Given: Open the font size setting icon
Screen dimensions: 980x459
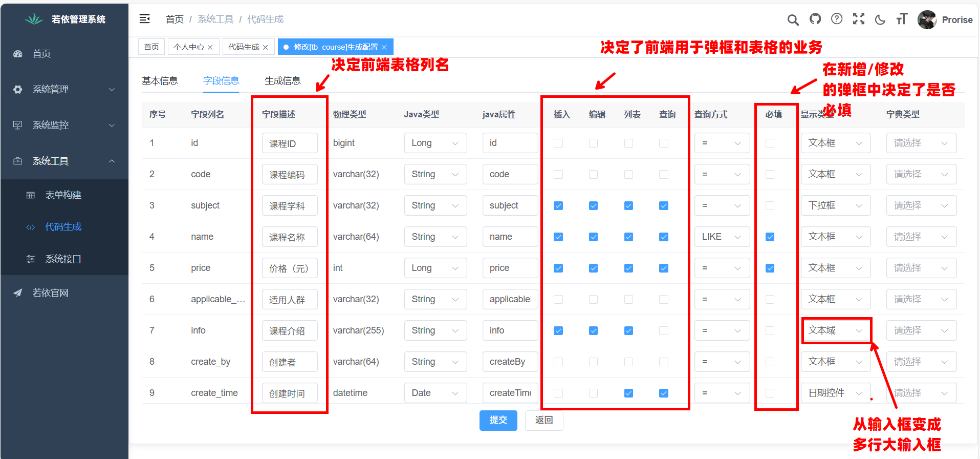Looking at the screenshot, I should (x=902, y=19).
